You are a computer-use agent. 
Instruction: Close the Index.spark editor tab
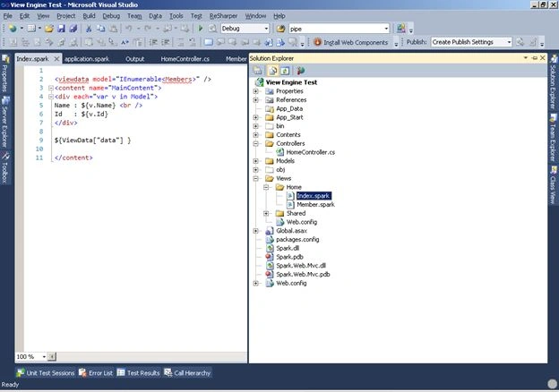56,59
